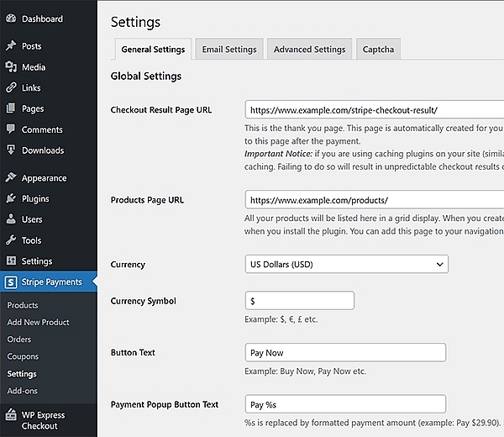Focus the Currency Symbol field
Viewport: 504px width, 437px height.
click(300, 301)
